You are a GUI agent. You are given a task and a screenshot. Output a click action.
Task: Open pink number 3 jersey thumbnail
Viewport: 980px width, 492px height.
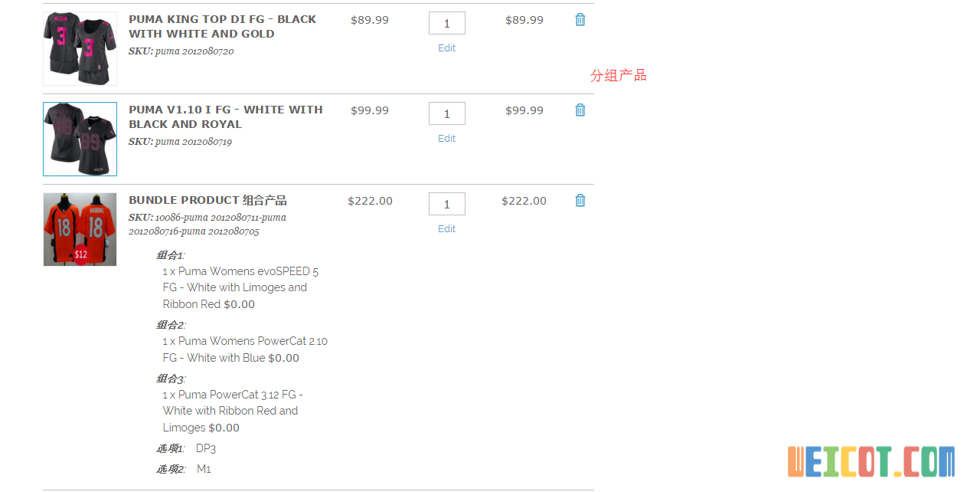coord(80,48)
